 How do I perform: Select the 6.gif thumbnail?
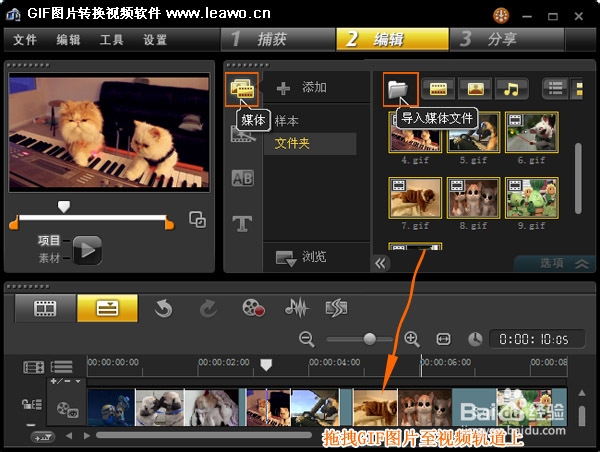[x=532, y=132]
